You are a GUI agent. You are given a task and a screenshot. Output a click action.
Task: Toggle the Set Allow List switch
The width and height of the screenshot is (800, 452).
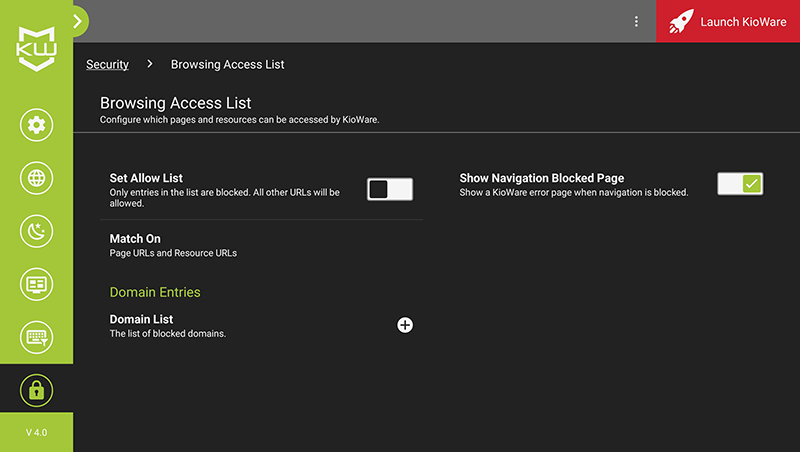[390, 189]
